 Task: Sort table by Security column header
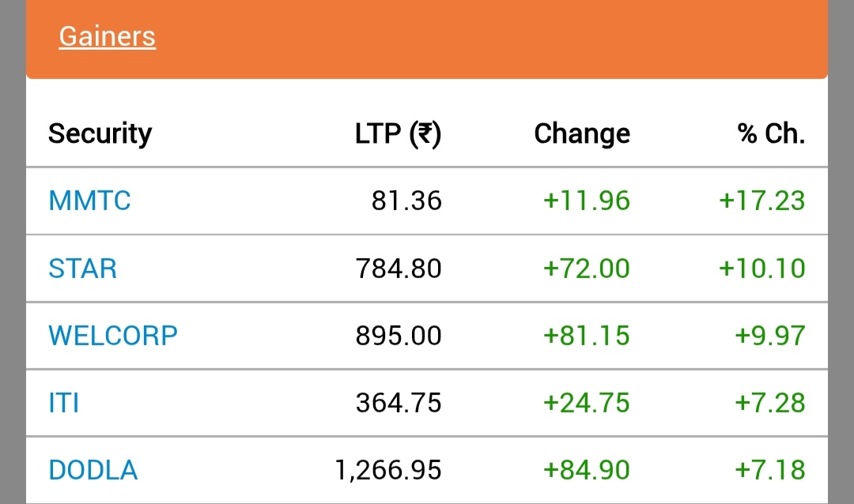point(100,134)
